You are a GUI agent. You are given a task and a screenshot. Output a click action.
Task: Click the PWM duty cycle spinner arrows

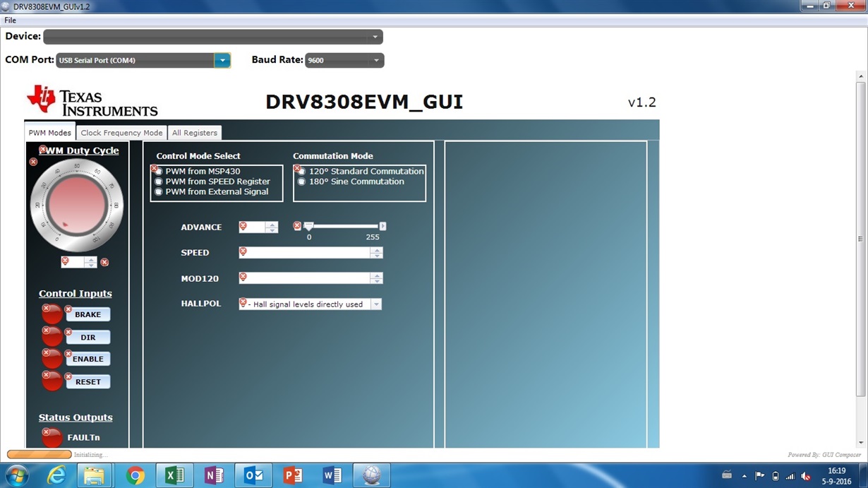coord(90,262)
